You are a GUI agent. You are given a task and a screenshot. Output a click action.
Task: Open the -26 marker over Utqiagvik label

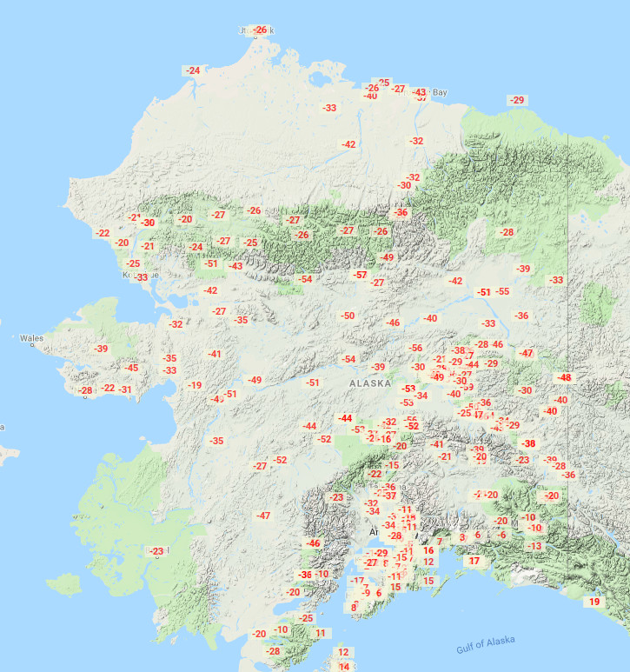[260, 30]
